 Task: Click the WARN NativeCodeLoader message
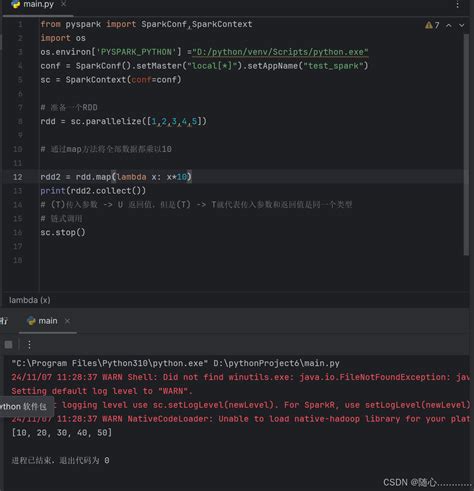click(240, 419)
